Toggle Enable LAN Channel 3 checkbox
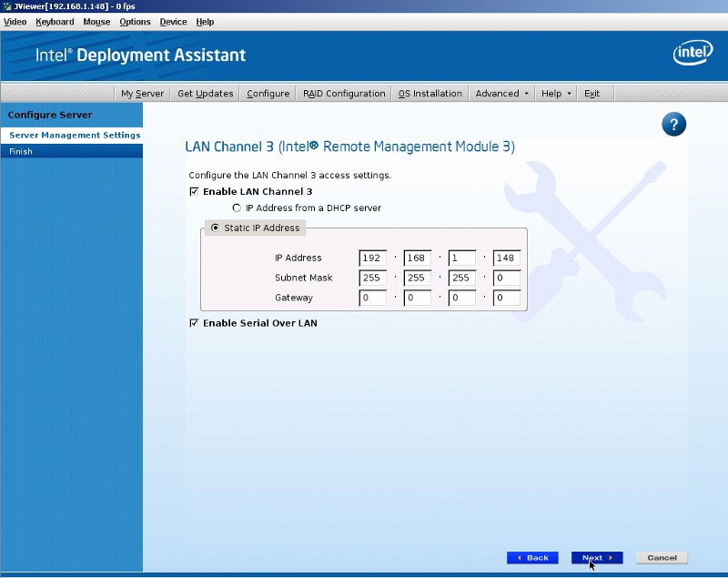The width and height of the screenshot is (728, 578). tap(194, 191)
